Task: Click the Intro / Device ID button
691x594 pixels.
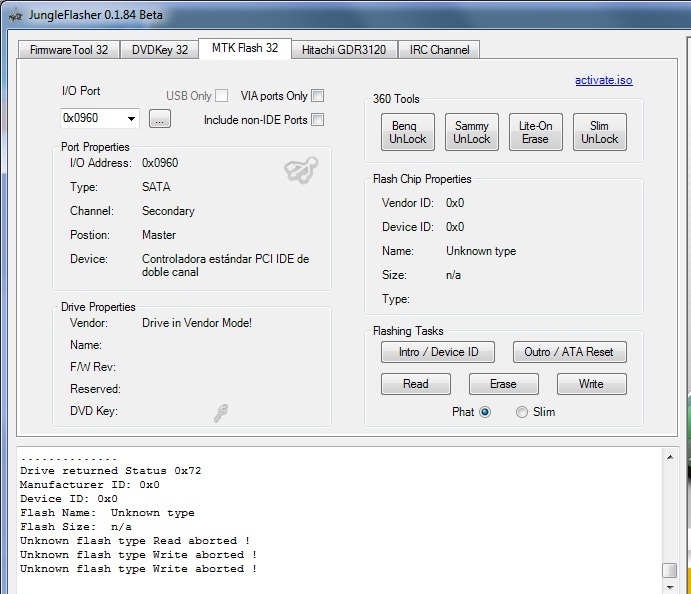Action: pos(439,352)
